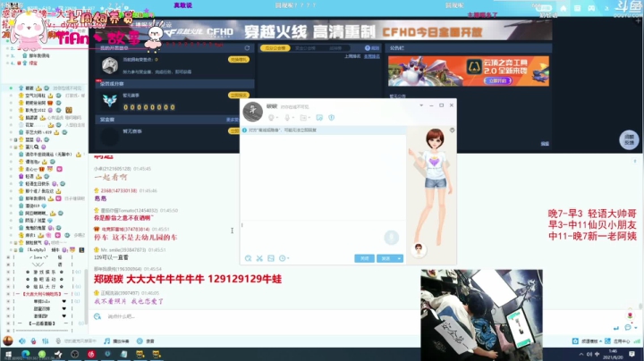Click chat message '129可以一直看'
This screenshot has width=644, height=361.
coord(111,257)
